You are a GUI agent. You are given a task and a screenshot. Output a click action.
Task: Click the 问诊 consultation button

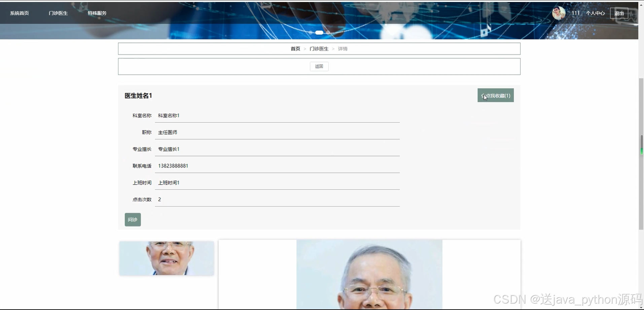tap(133, 220)
